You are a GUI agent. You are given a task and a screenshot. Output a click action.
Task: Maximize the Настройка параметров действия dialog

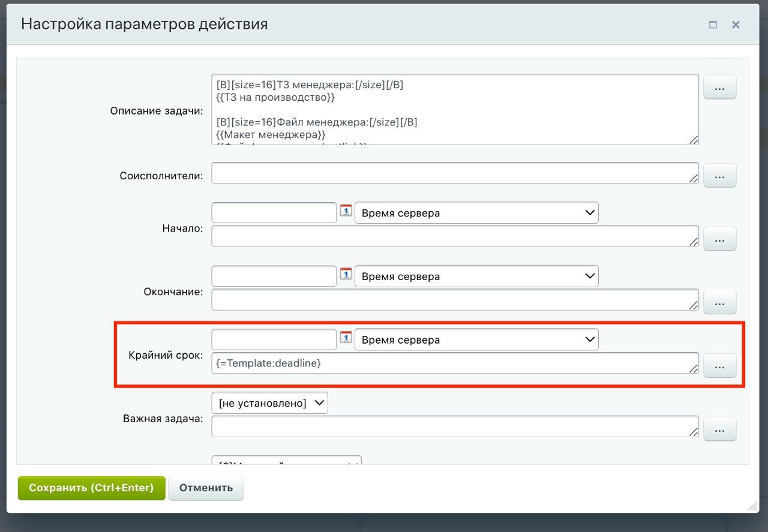pyautogui.click(x=713, y=25)
